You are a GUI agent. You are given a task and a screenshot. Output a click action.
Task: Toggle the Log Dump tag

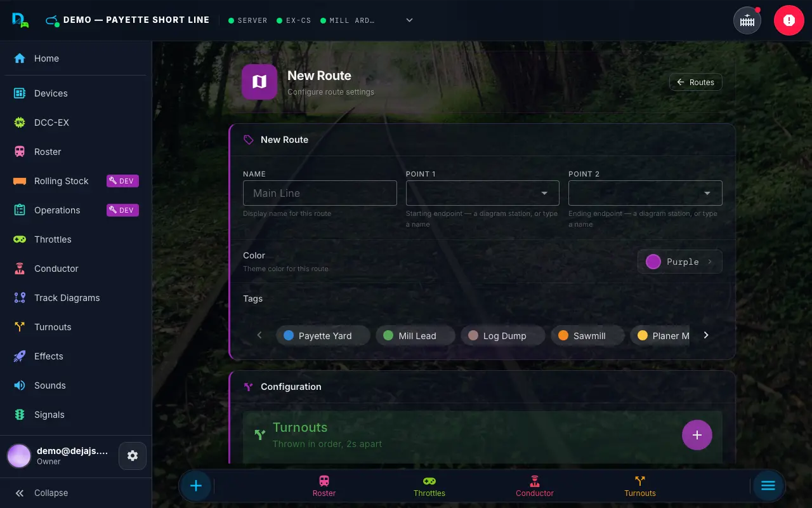(503, 336)
